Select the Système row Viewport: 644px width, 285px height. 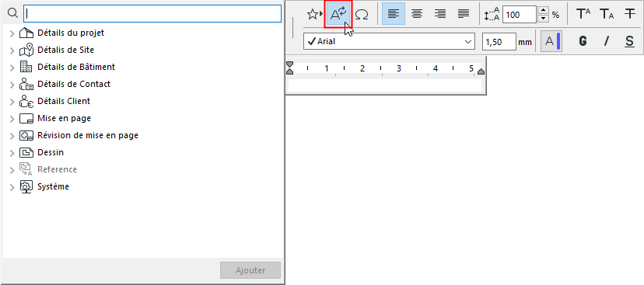142,186
